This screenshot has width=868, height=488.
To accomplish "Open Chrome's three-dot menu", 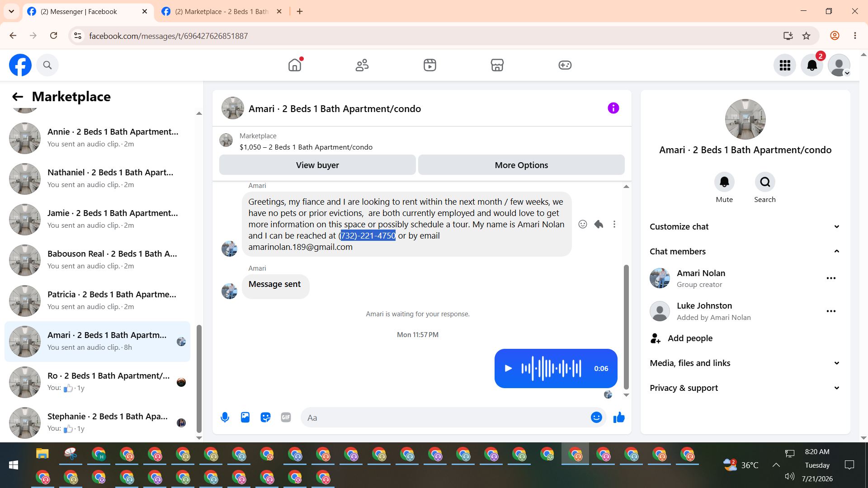I will pos(855,36).
